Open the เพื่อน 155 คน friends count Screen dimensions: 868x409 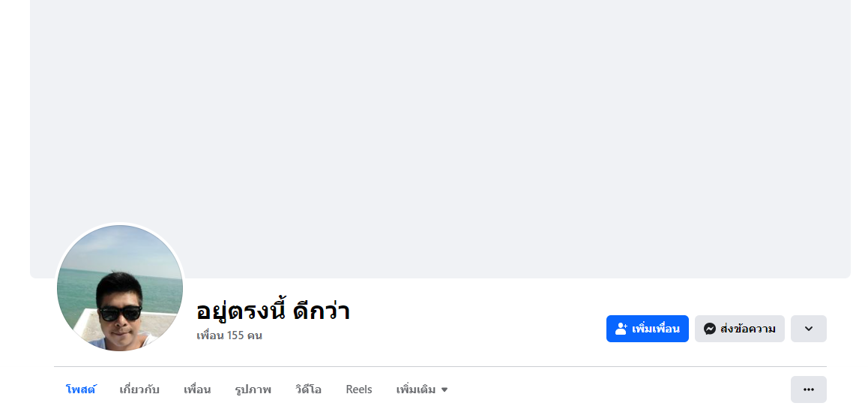[229, 335]
